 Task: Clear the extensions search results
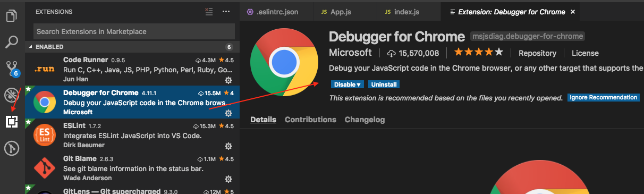(x=209, y=11)
